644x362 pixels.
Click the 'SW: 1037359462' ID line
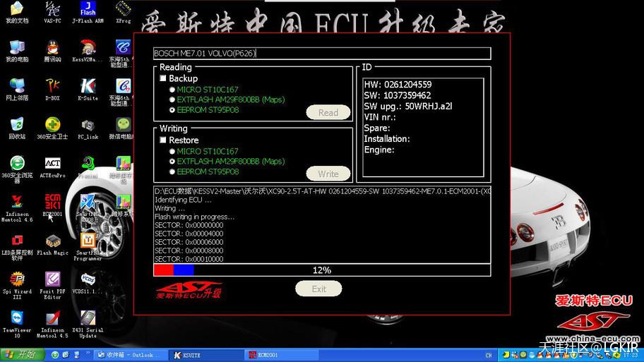398,95
